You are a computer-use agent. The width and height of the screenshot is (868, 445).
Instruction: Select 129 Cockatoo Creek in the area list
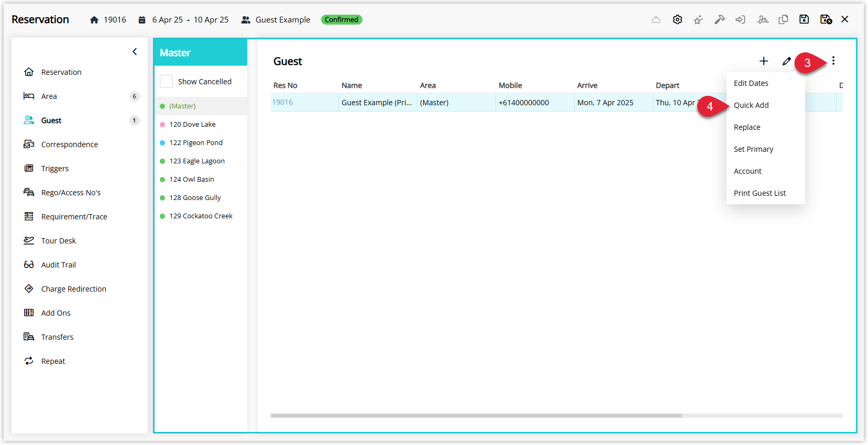coord(201,216)
